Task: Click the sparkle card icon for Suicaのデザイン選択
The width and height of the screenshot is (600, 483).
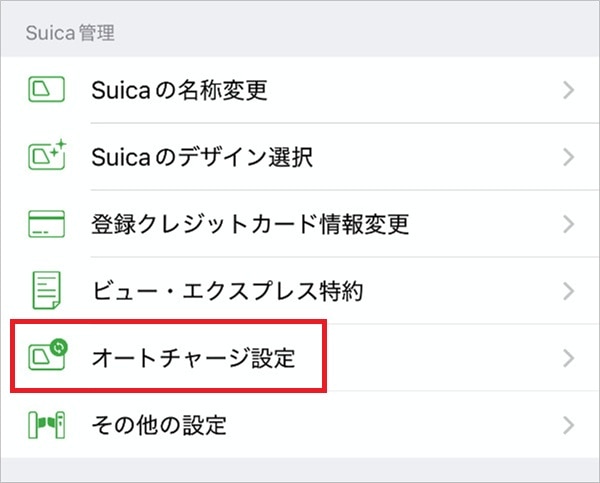Action: tap(46, 157)
